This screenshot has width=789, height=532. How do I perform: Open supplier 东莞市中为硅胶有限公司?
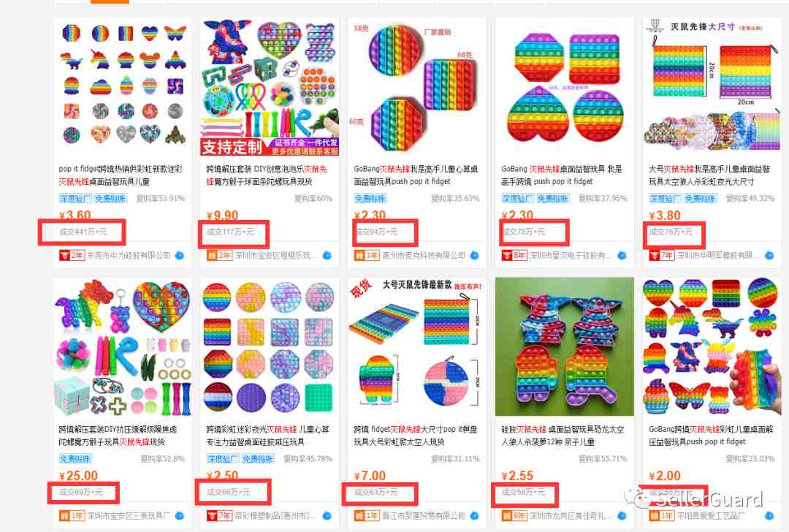(129, 256)
